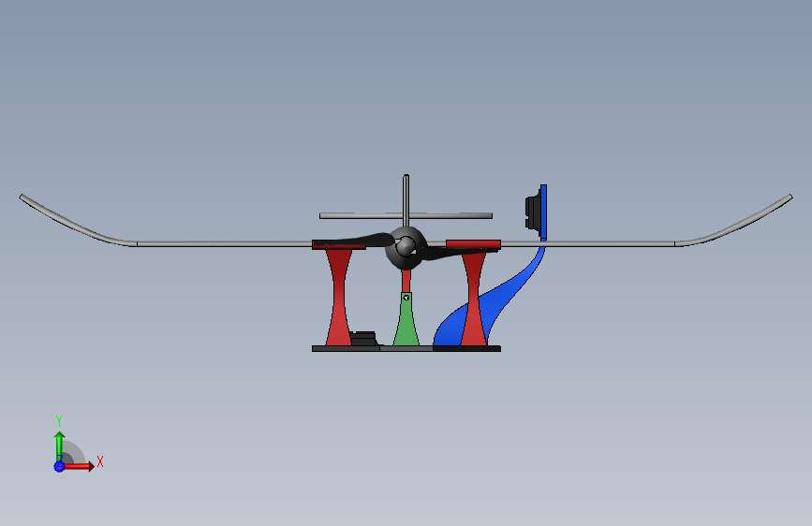Select the green center pylon part

(406, 321)
